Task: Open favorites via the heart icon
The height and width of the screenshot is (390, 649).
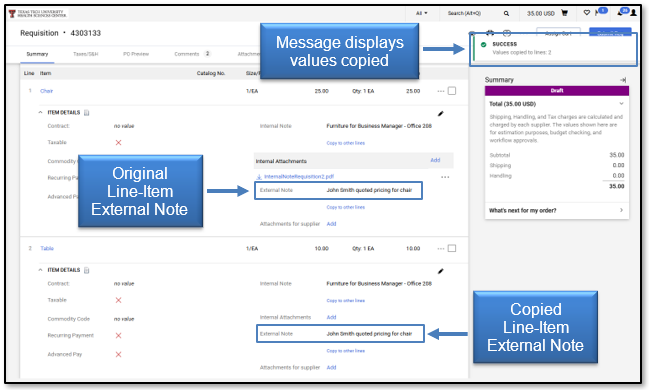Action: [x=587, y=13]
